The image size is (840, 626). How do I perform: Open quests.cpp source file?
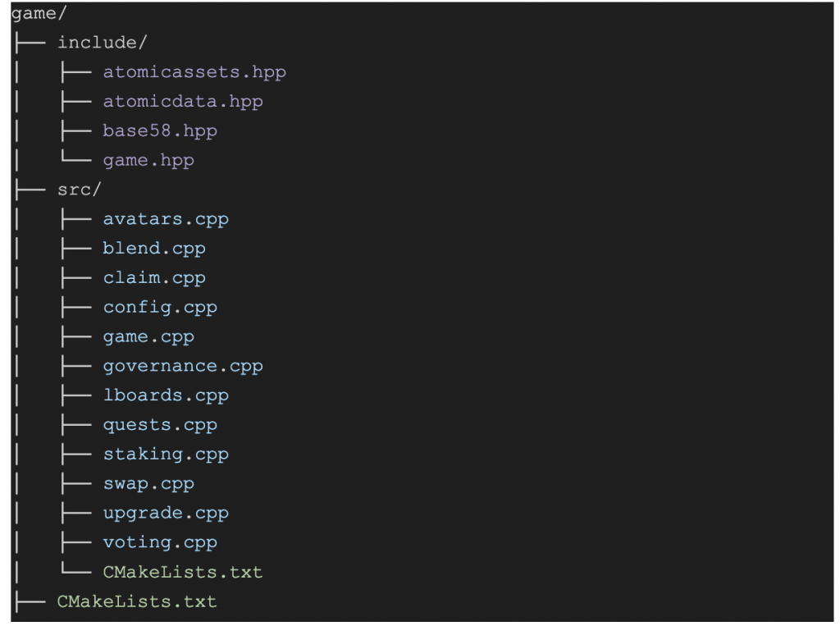click(160, 425)
